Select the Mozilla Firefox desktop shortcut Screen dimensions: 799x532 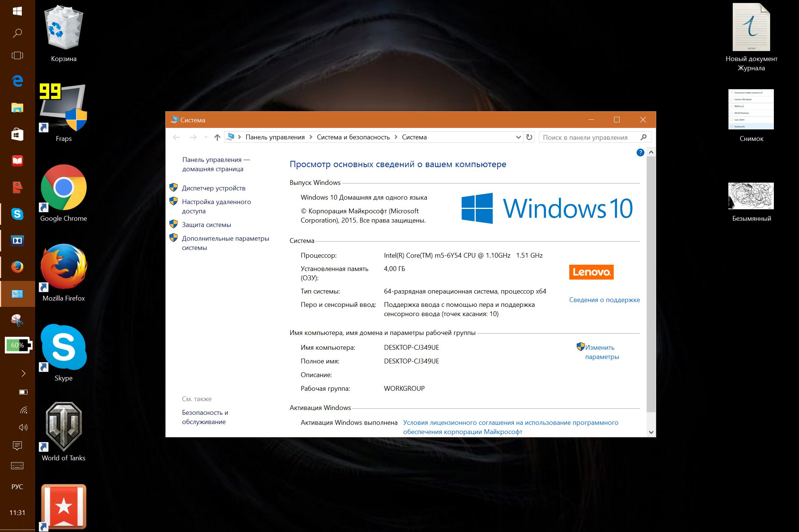click(x=64, y=272)
